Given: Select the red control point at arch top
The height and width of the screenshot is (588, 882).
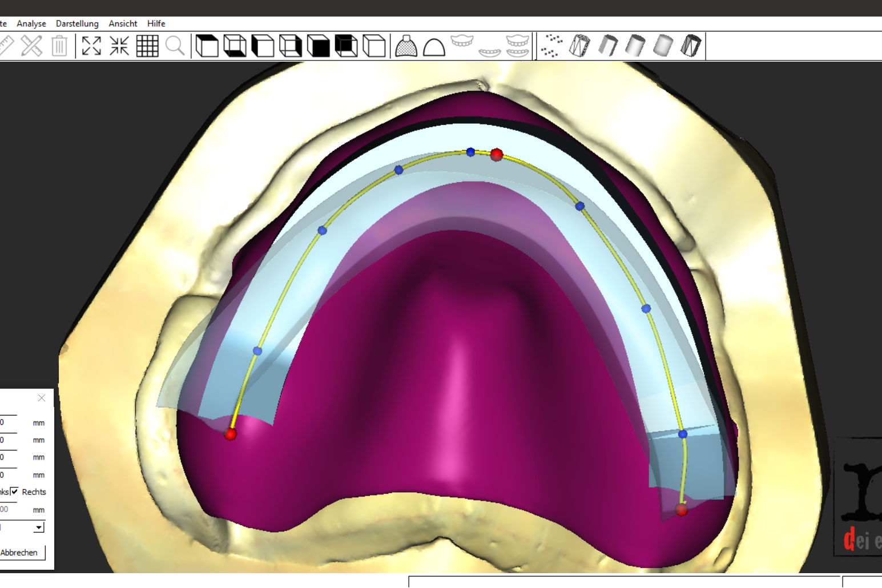Looking at the screenshot, I should click(496, 154).
